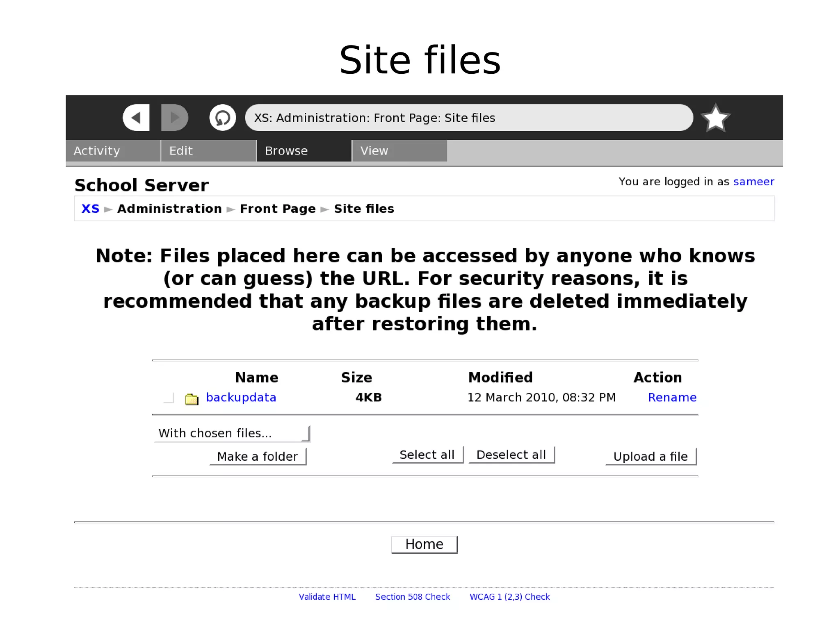Click the Upload a file button
The height and width of the screenshot is (630, 840).
[x=651, y=457]
